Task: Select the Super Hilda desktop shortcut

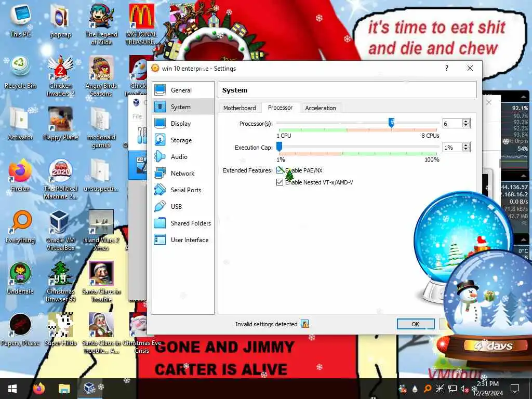Action: point(60,330)
